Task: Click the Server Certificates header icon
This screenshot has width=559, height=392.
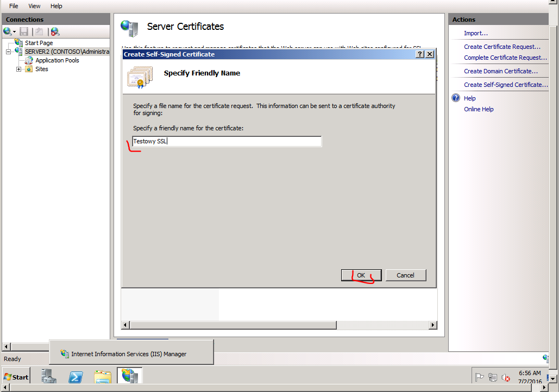Action: pyautogui.click(x=129, y=29)
